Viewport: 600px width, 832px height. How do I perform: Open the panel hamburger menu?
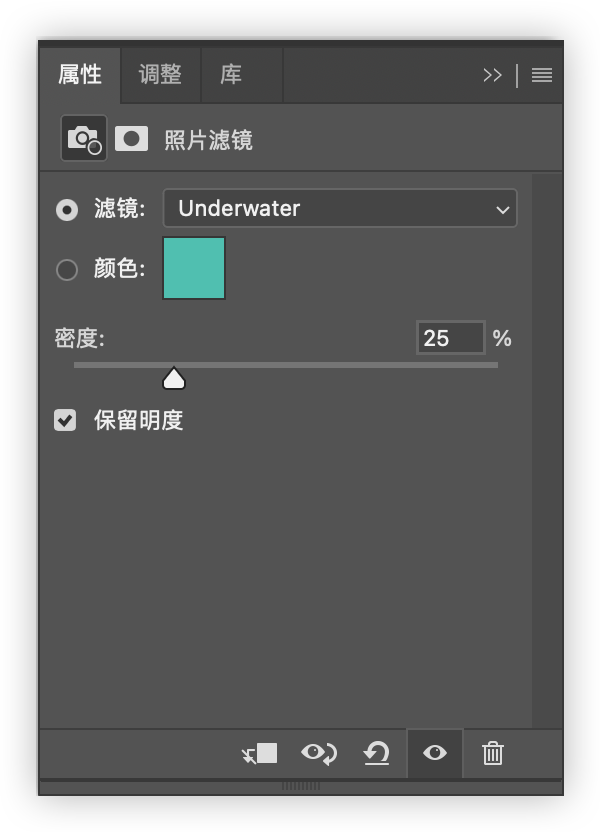tap(542, 75)
